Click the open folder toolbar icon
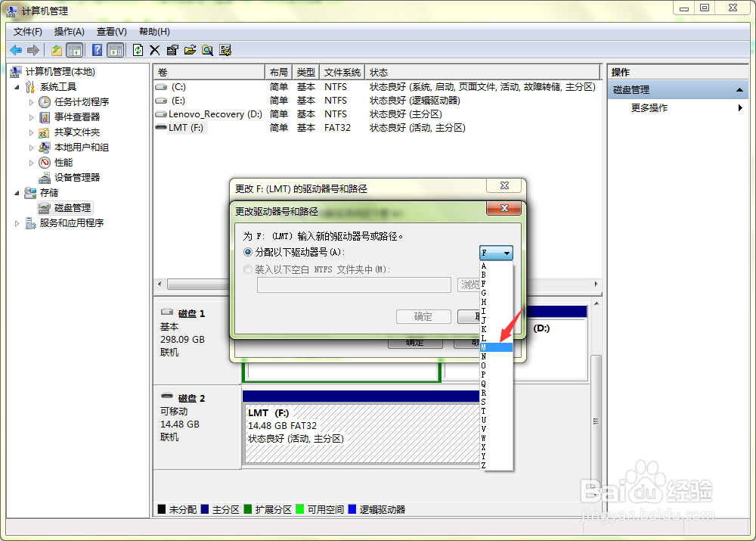 190,50
